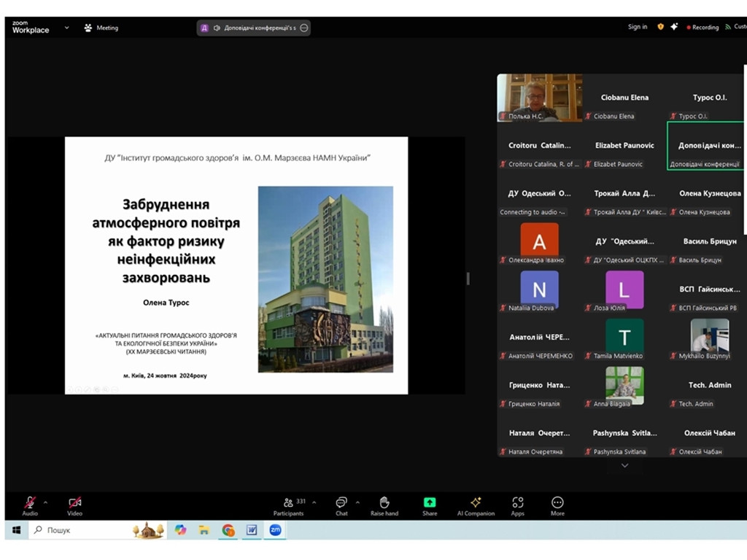The width and height of the screenshot is (747, 560).
Task: Open Copilot icon in taskbar
Action: [180, 530]
